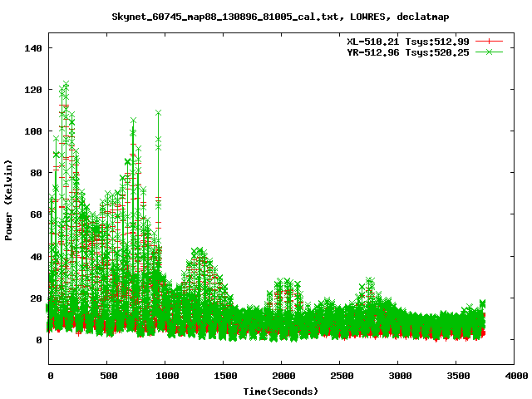Click the Power (Kelvin) y-axis label
This screenshot has width=532, height=399.
click(8, 200)
